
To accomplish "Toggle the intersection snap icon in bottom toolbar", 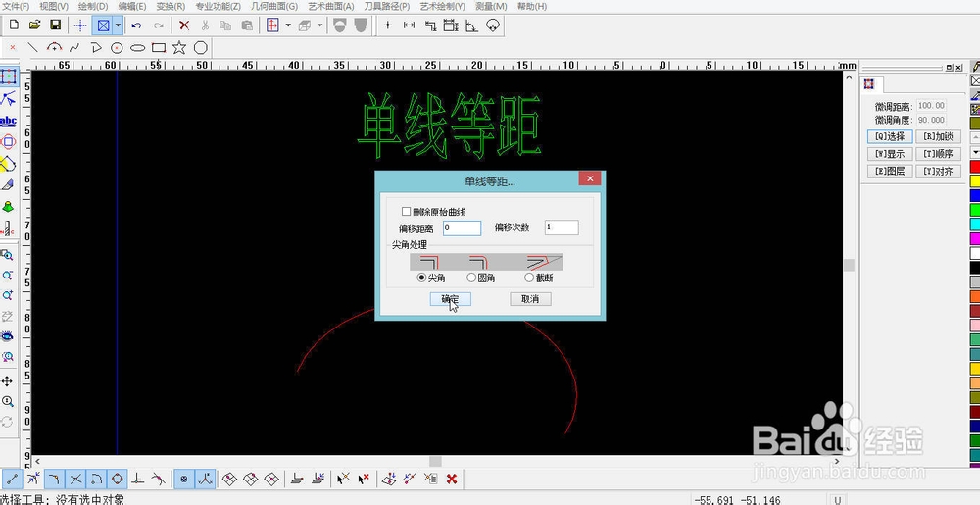I will tap(75, 480).
